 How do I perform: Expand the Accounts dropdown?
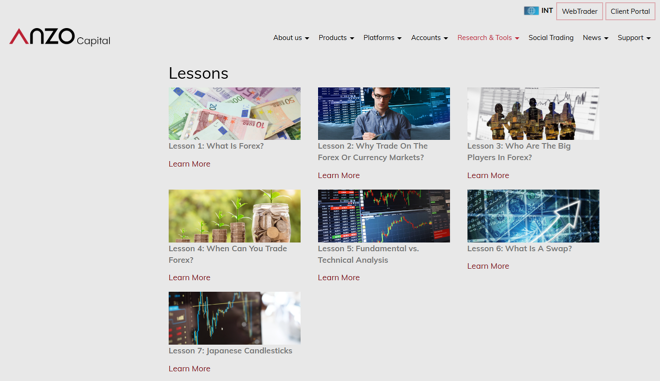tap(429, 38)
